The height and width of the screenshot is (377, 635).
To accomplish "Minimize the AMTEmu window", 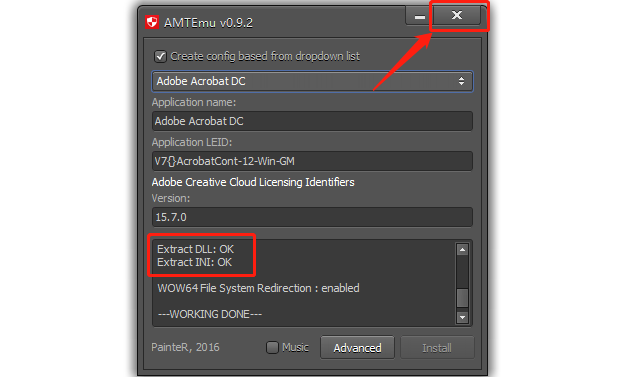I will [x=420, y=16].
